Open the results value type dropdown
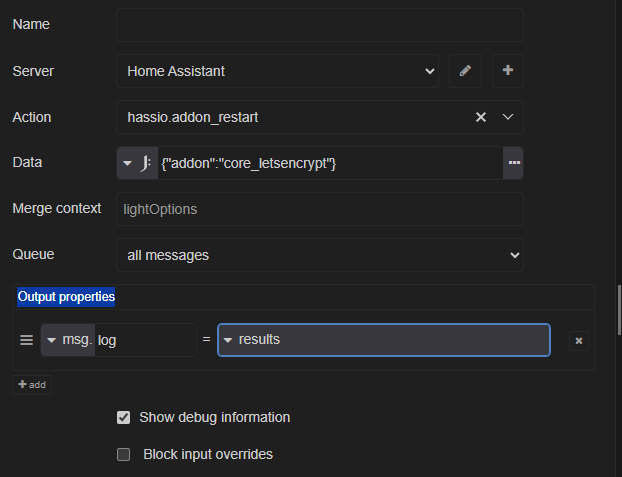Screen dimensions: 622x477 228,340
